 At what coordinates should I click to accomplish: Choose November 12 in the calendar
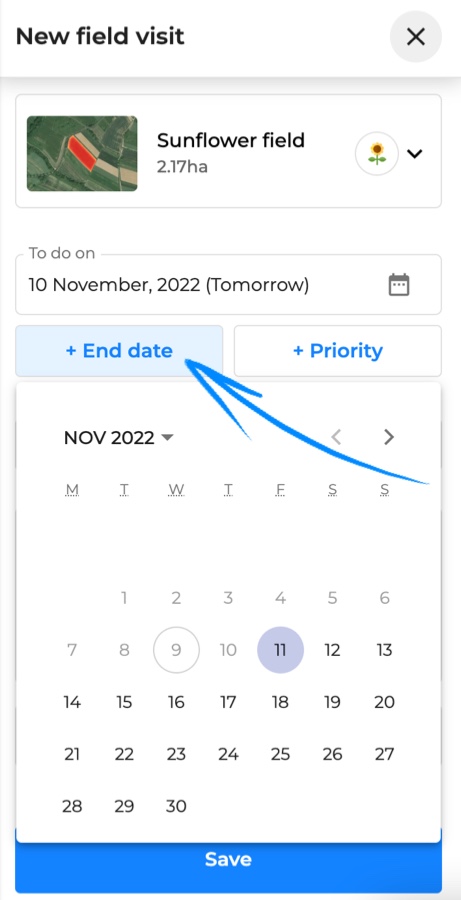332,650
